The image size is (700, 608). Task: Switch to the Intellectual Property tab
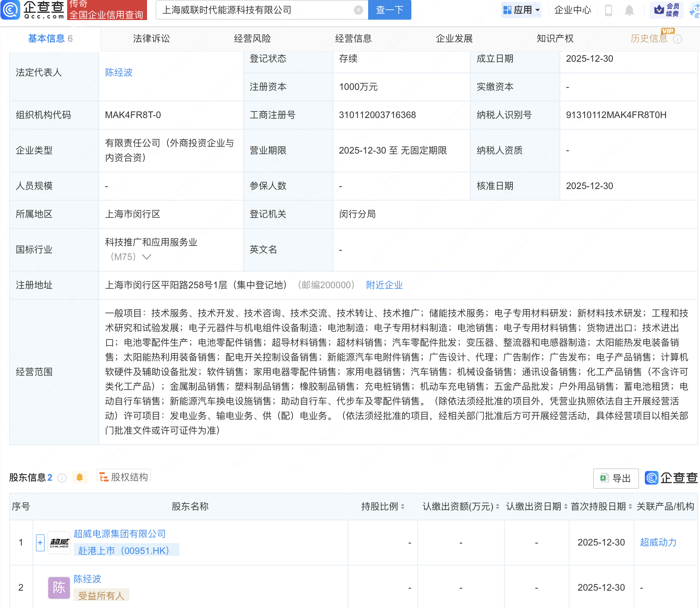[555, 39]
